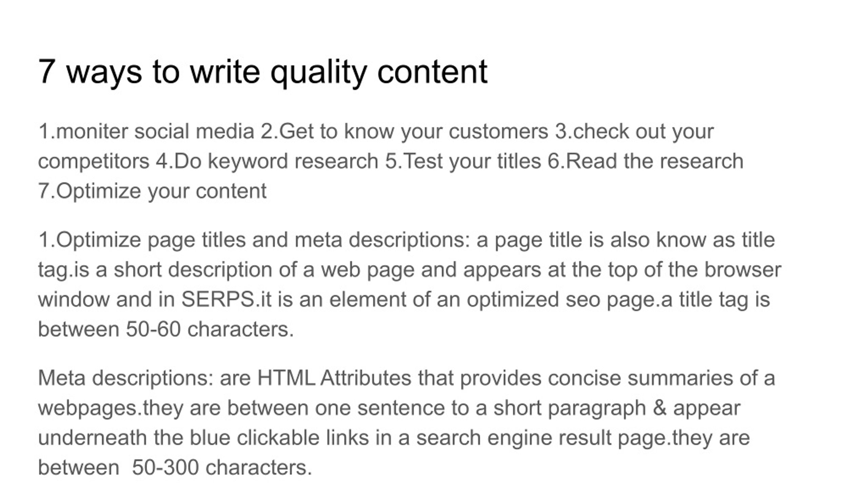Click the line "7.Optimize your content"
The width and height of the screenshot is (868, 488).
click(x=152, y=191)
